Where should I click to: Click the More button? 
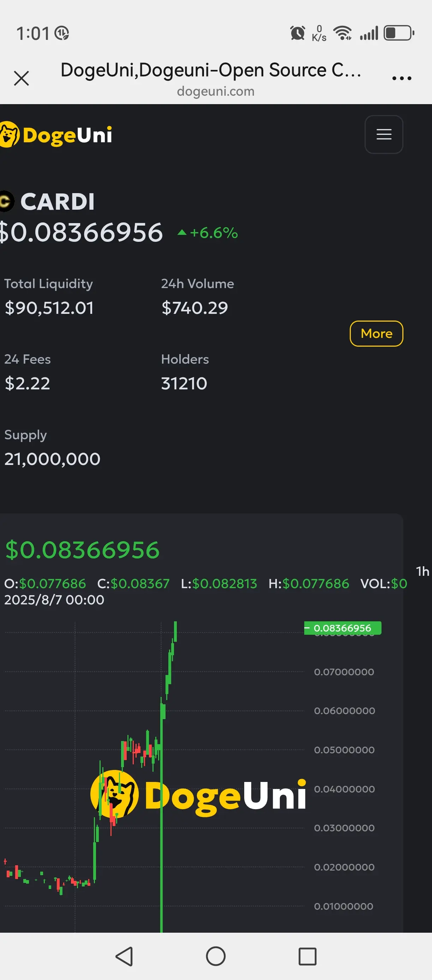coord(376,333)
